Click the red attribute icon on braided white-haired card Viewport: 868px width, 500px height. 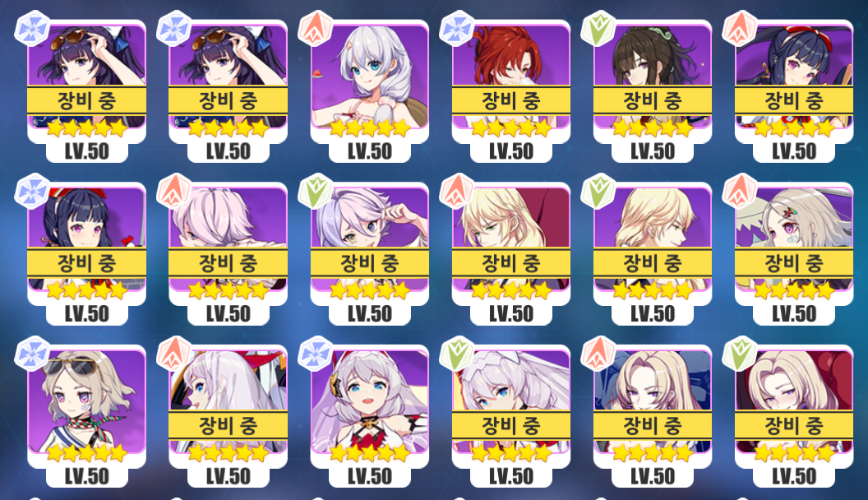(x=315, y=29)
